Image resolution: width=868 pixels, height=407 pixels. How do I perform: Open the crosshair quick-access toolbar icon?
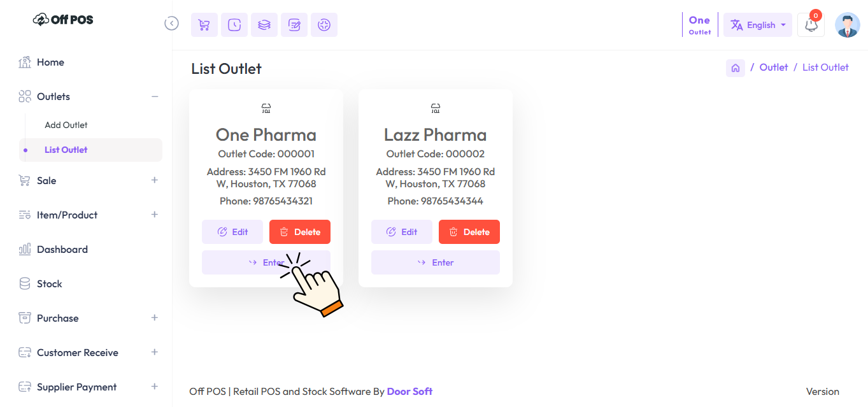[x=324, y=24]
